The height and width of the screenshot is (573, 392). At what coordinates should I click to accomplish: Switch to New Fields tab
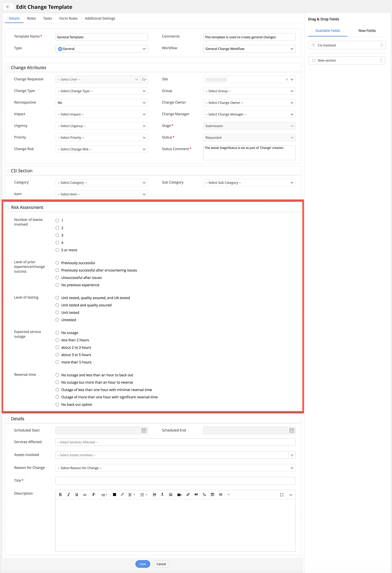[367, 31]
